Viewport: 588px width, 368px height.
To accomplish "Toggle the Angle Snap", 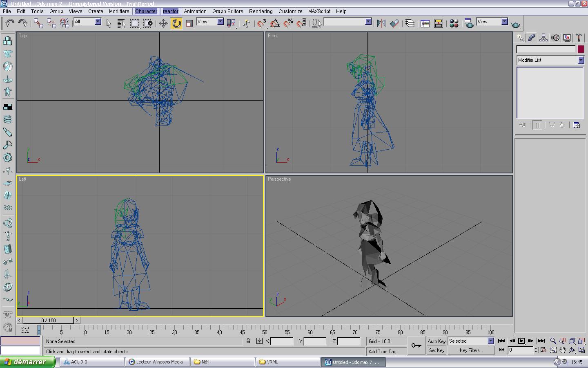I will pos(275,23).
